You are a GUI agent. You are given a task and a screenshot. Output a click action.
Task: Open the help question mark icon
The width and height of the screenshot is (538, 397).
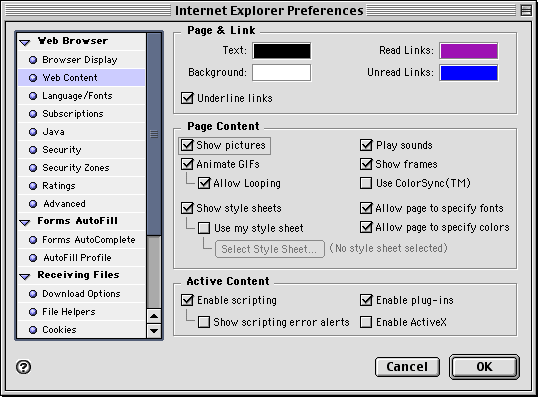pyautogui.click(x=23, y=367)
